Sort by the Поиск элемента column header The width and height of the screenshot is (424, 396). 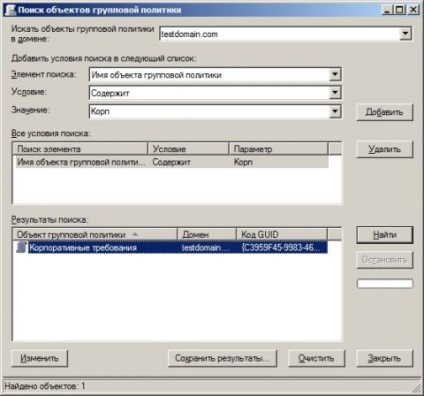[80, 149]
